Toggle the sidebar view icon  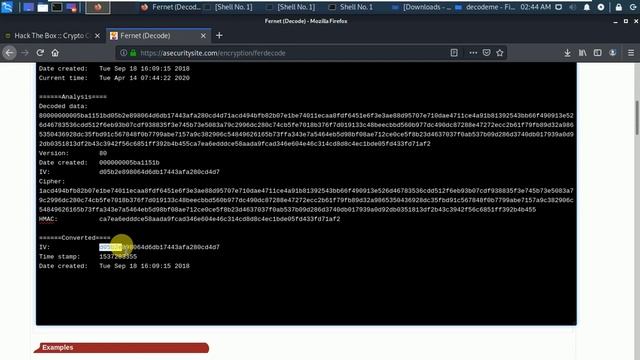pos(598,53)
